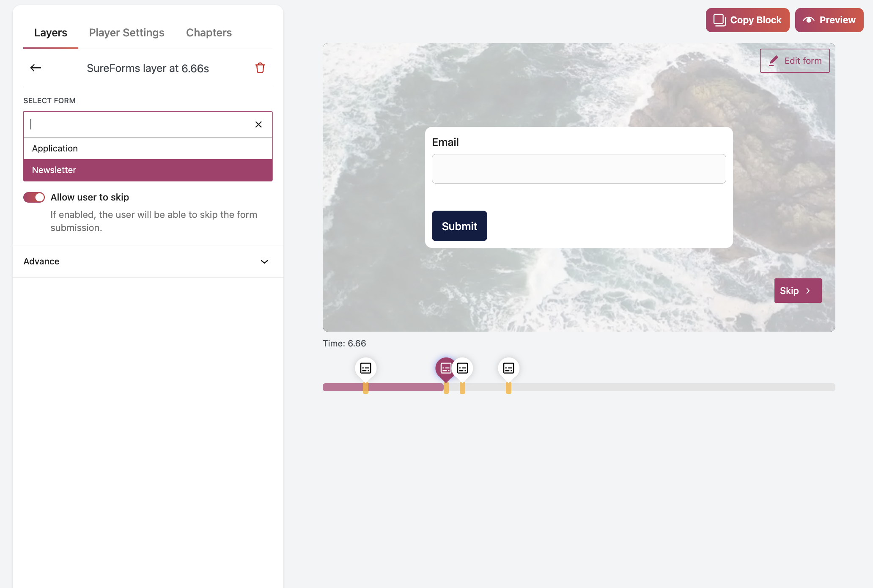
Task: Click the copy icon inside Copy Block
Action: 719,19
